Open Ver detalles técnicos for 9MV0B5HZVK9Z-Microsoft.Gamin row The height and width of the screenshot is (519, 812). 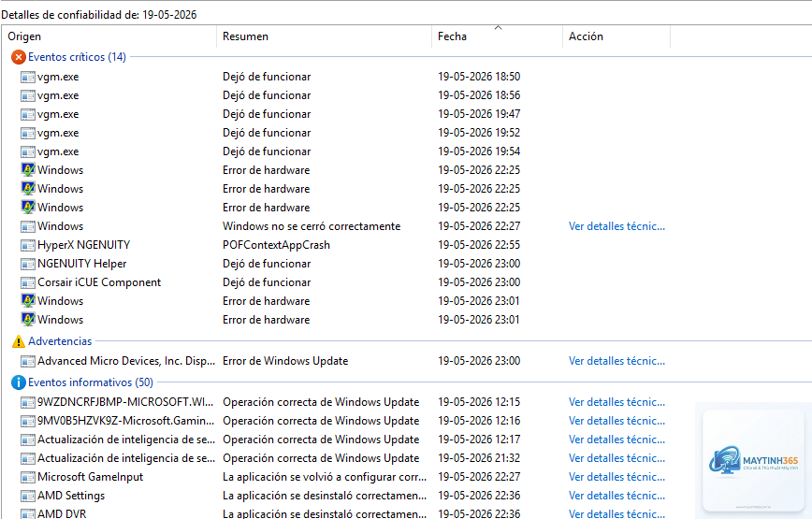pos(616,421)
